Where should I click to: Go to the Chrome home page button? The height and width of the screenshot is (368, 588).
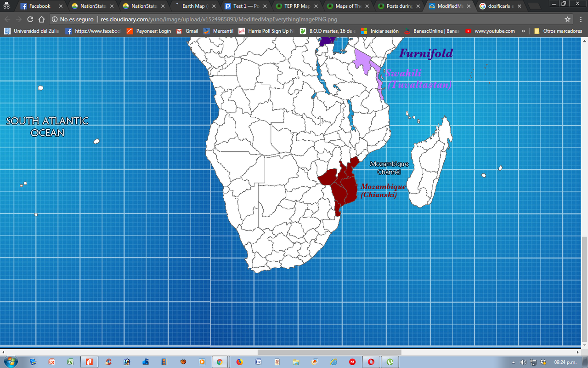tap(41, 19)
